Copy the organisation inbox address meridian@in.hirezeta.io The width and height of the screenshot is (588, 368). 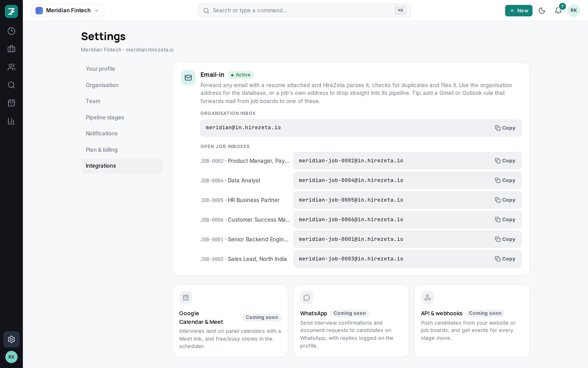click(505, 128)
